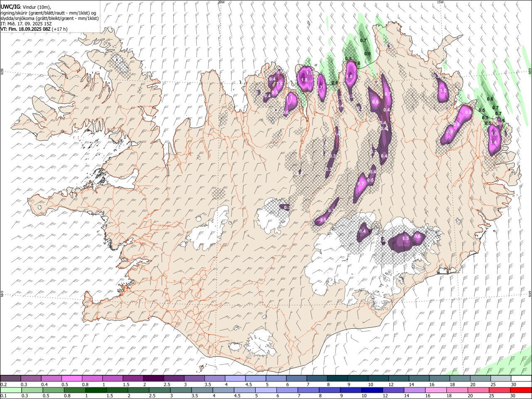Pick the dark blue 10 swatch, bottom legend row
The width and height of the screenshot is (532, 399).
tap(372, 390)
